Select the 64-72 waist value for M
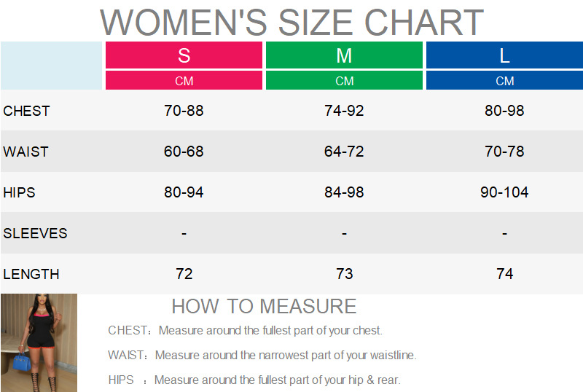The height and width of the screenshot is (392, 583). coord(344,152)
